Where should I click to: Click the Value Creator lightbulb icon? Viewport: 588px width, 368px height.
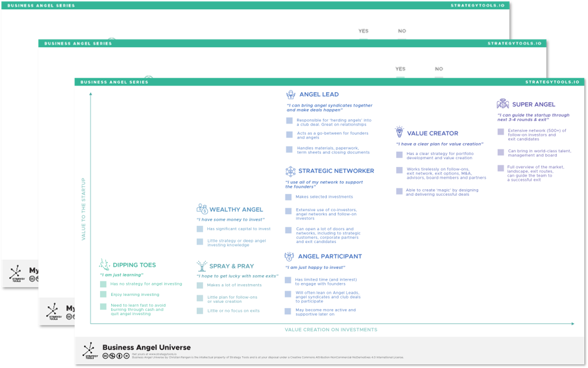(x=399, y=132)
